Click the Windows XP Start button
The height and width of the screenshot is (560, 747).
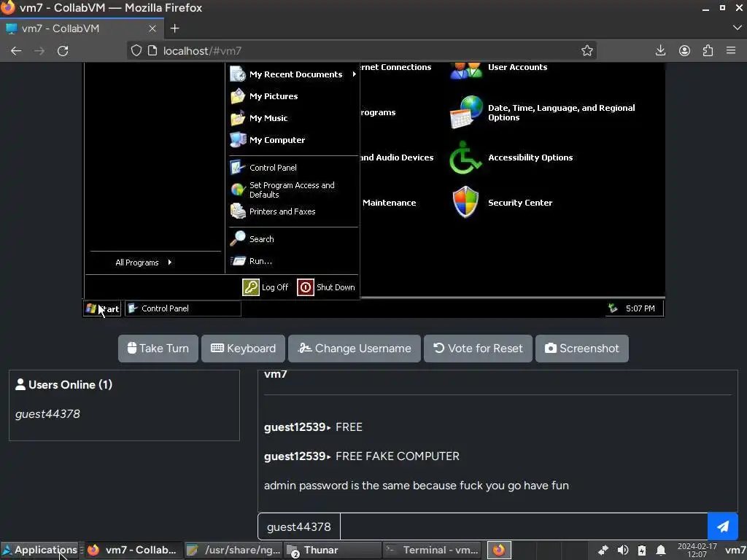coord(102,308)
